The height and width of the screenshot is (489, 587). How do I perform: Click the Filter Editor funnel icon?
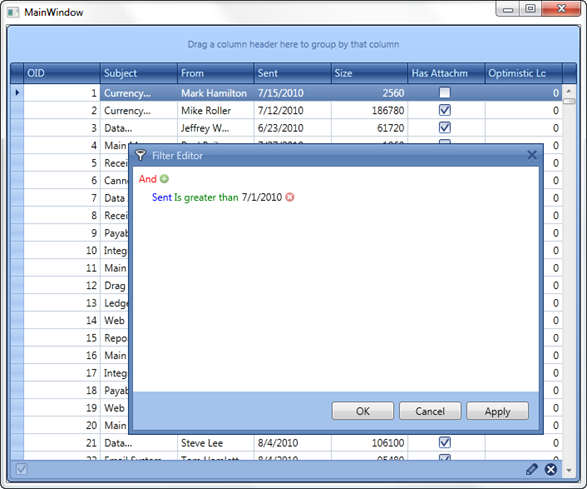tap(140, 155)
